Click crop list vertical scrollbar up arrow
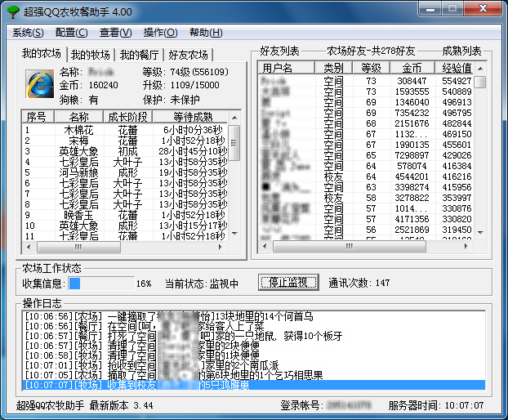The image size is (508, 420). [x=234, y=118]
